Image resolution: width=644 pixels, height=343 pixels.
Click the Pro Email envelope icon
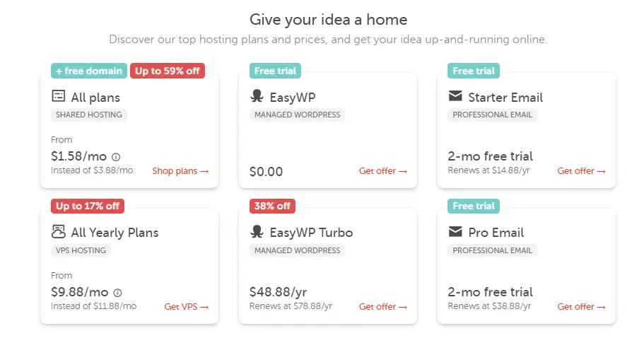point(455,232)
